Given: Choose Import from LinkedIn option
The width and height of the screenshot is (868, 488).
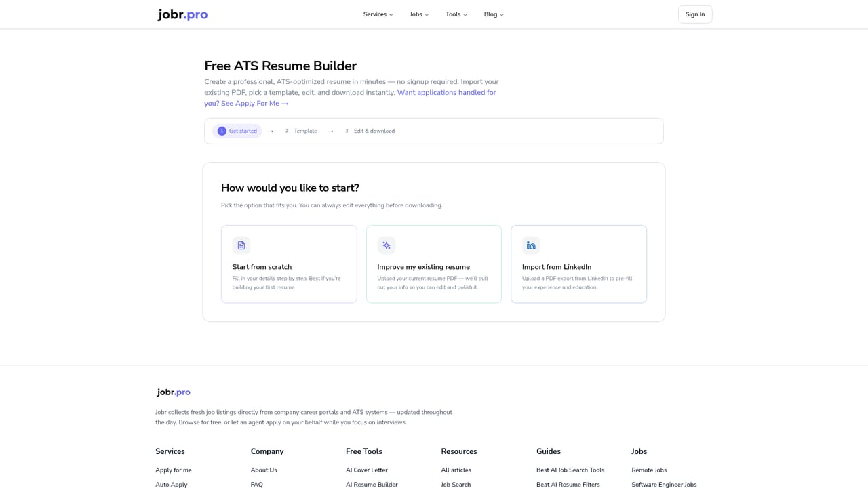Looking at the screenshot, I should [578, 264].
